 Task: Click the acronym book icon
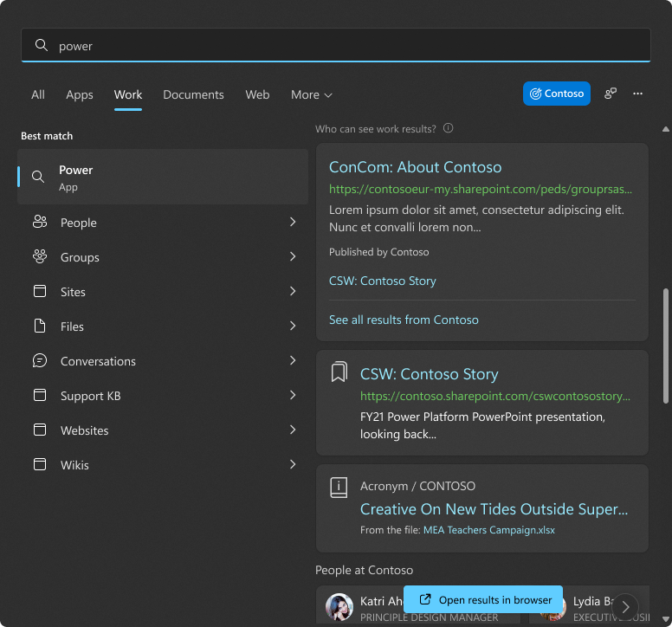point(339,488)
